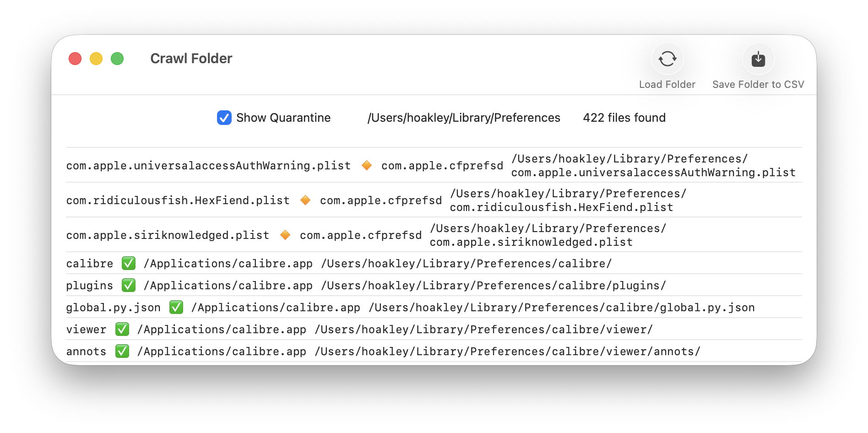Image resolution: width=868 pixels, height=433 pixels.
Task: Select the com.ridiculousfish.HexFiend.plist file name
Action: coord(178,200)
